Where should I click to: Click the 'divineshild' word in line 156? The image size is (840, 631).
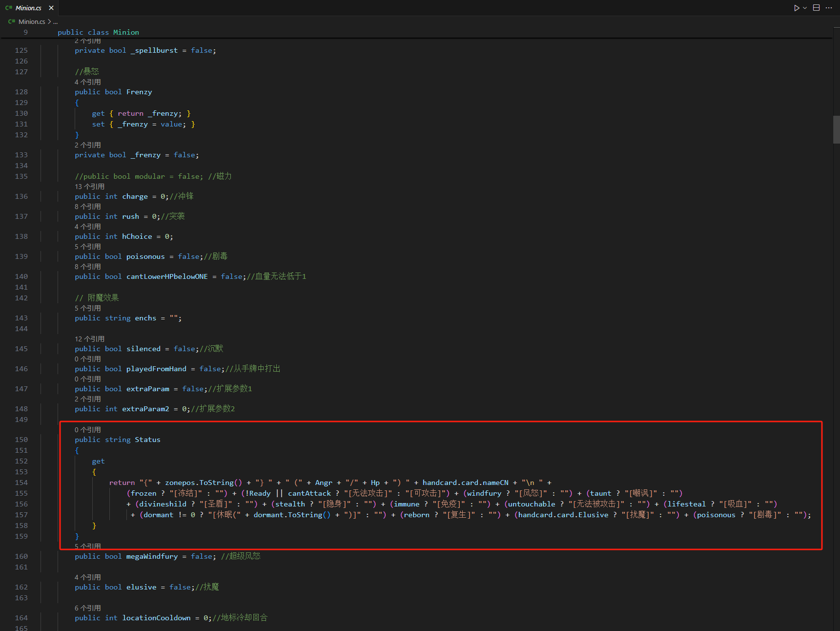point(163,504)
